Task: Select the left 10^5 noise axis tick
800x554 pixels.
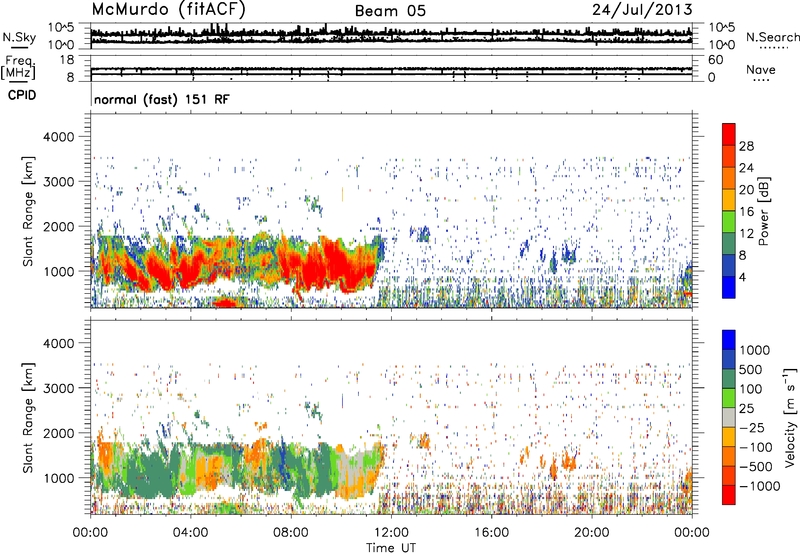Action: coord(61,28)
